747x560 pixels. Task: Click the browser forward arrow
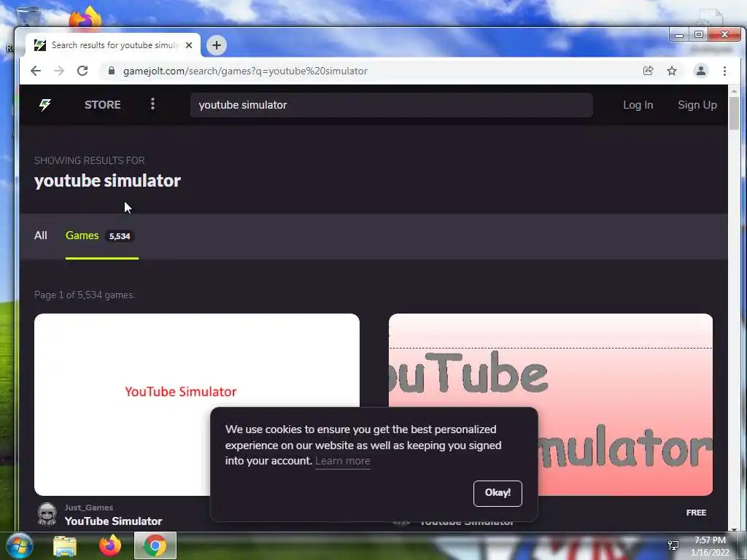[x=59, y=71]
